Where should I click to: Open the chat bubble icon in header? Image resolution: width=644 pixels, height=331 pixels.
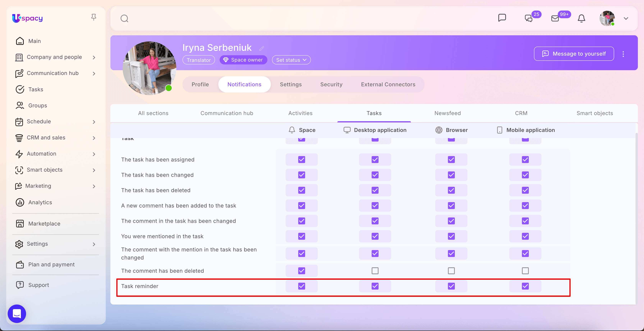[502, 18]
